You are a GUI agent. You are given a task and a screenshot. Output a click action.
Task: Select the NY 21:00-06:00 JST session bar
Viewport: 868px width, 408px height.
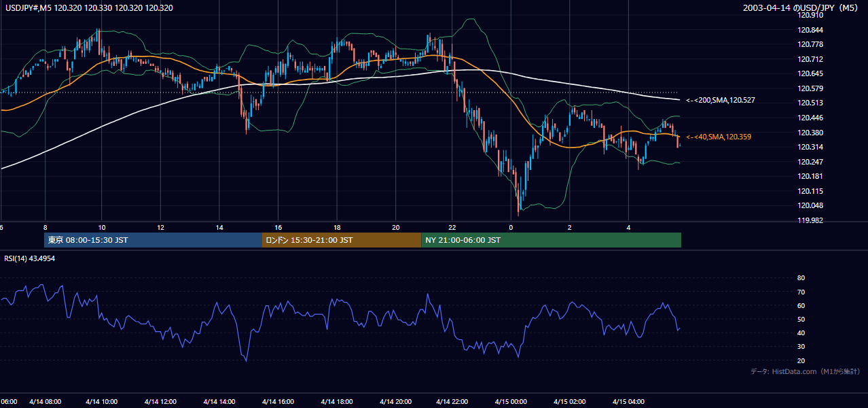(551, 240)
